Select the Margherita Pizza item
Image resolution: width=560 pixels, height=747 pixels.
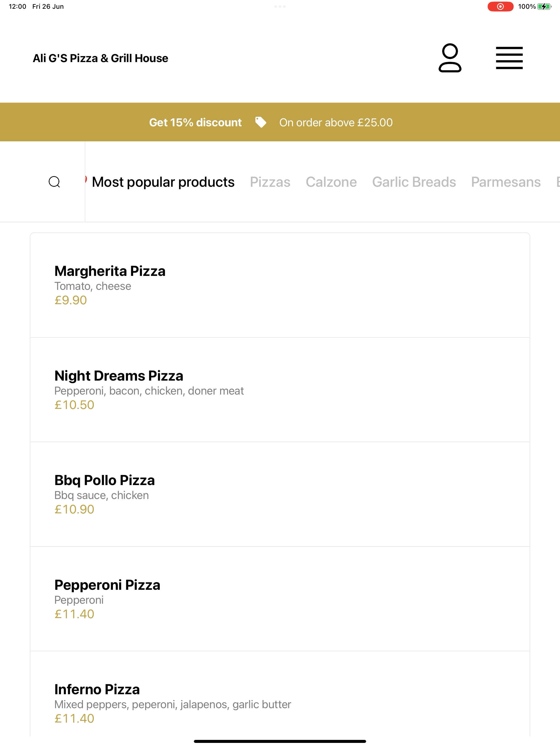coord(280,285)
